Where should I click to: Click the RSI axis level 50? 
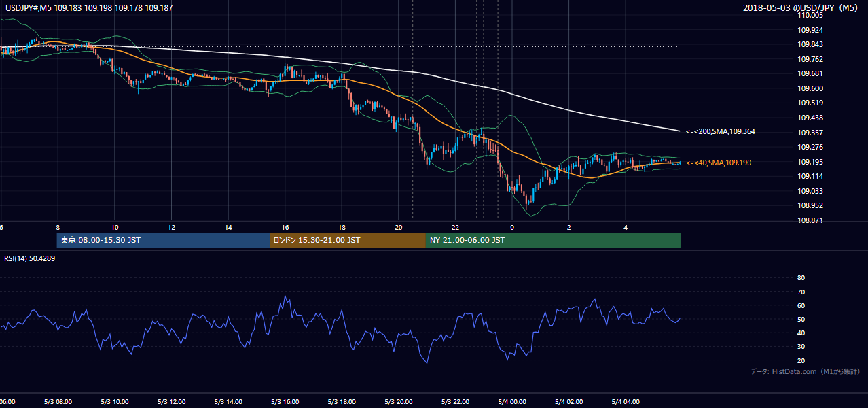point(801,319)
